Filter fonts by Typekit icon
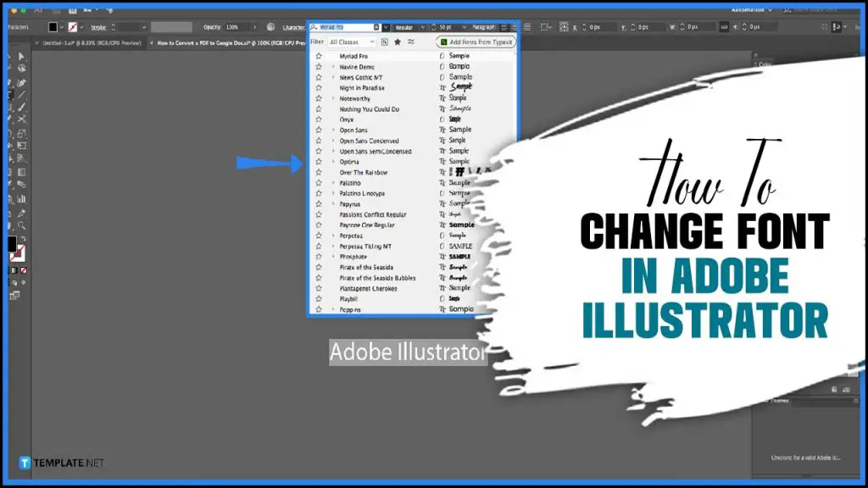 384,42
